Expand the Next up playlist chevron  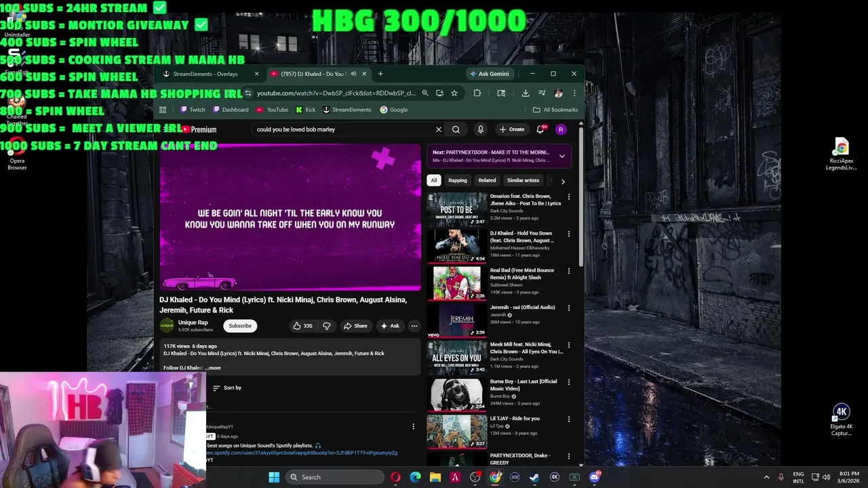point(561,157)
